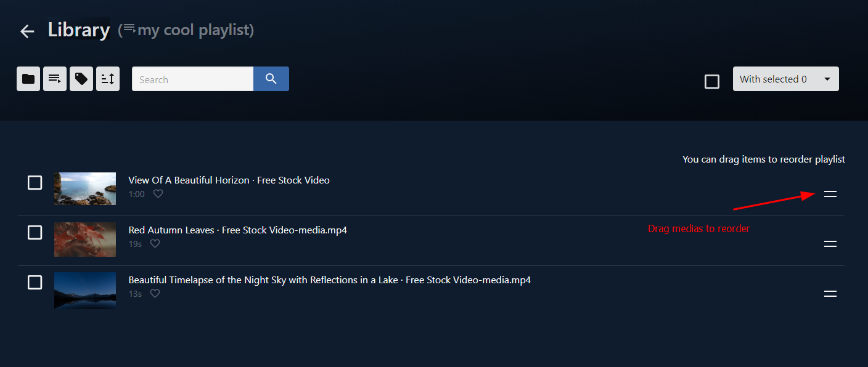Open the Beautiful Horizon video thumbnail
Image resolution: width=868 pixels, height=367 pixels.
tap(85, 188)
